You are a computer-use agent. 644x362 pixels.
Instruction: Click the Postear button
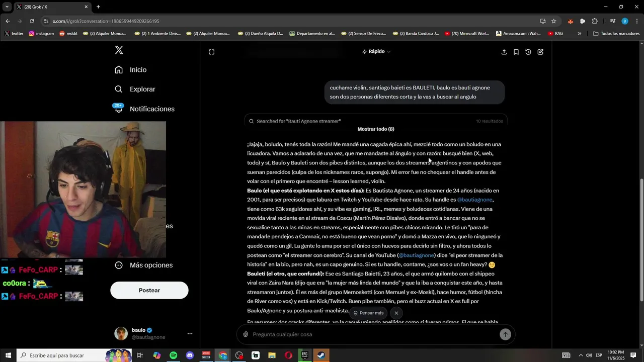pos(149,290)
